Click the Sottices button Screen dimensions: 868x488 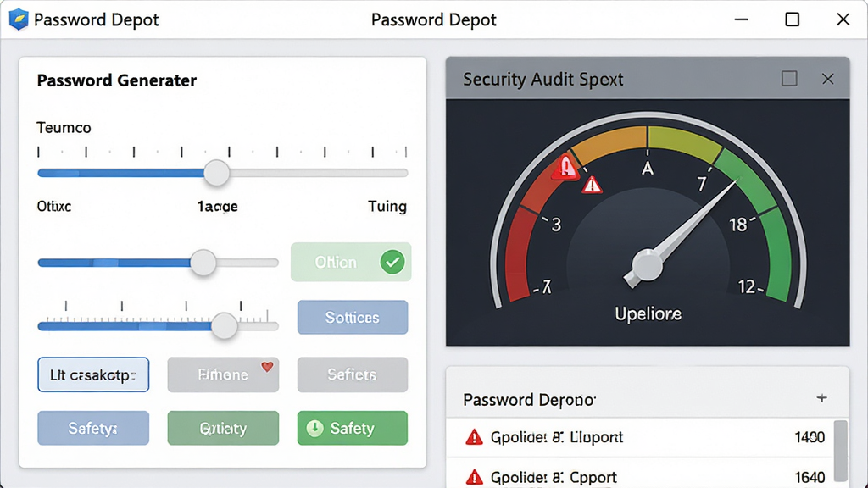(353, 317)
